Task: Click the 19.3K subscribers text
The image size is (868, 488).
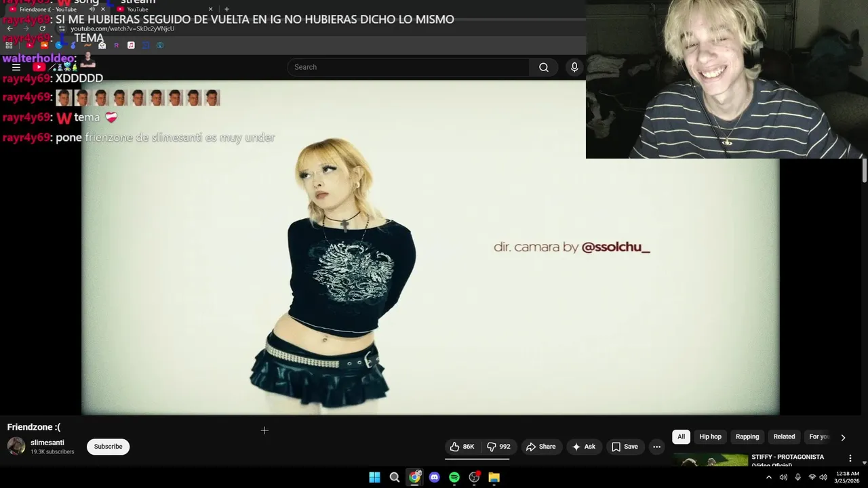Action: (x=52, y=452)
